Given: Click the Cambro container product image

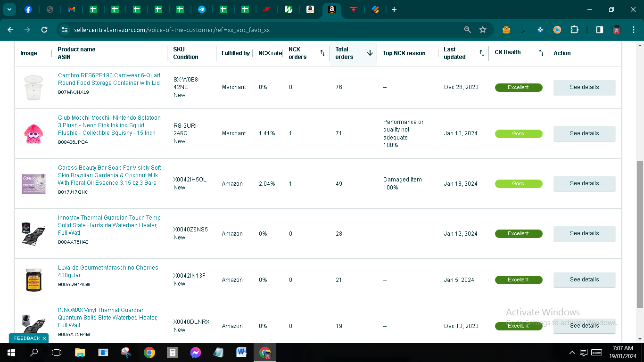Looking at the screenshot, I should click(x=33, y=87).
